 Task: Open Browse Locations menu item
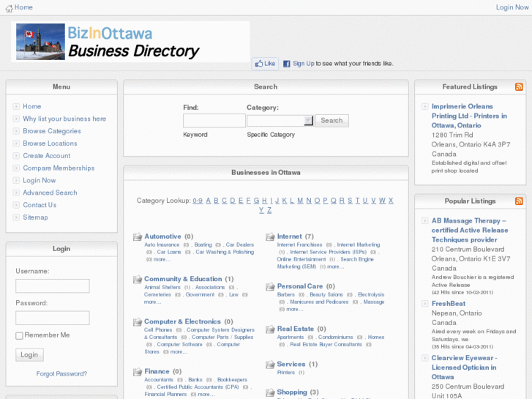[50, 143]
